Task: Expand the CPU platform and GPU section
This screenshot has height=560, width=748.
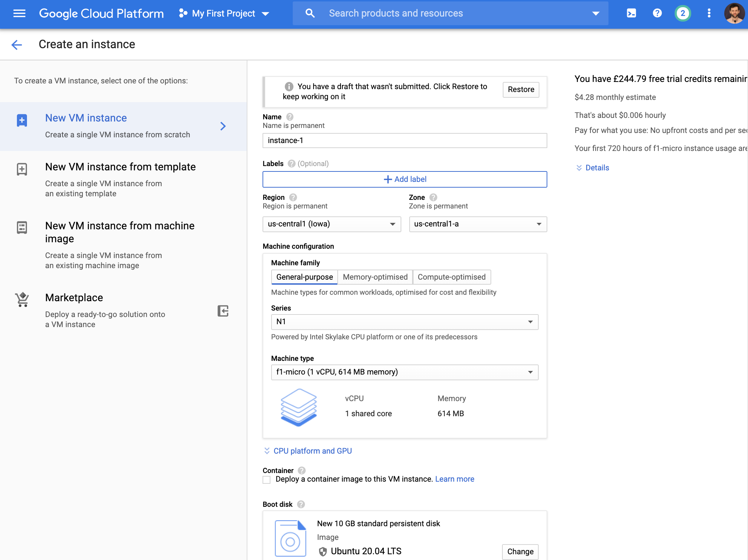Action: 312,451
